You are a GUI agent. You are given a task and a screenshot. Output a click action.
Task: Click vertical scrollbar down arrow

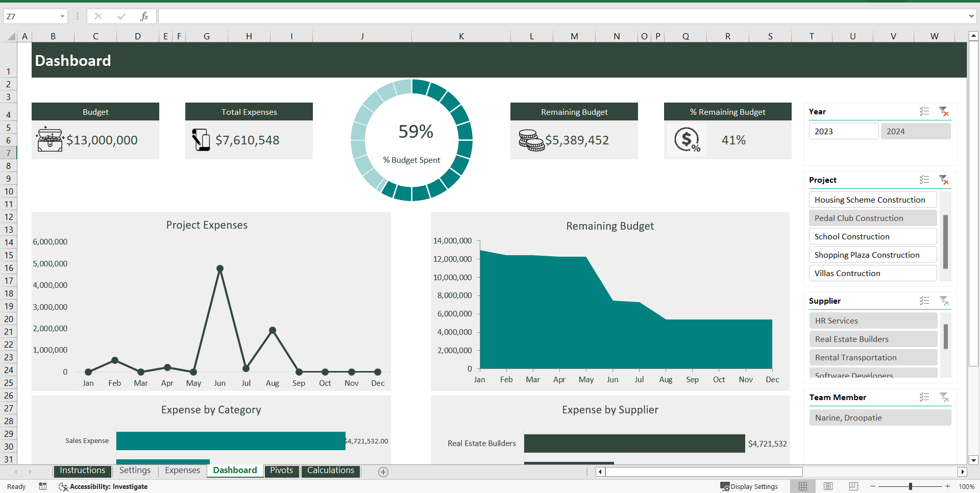tap(973, 460)
